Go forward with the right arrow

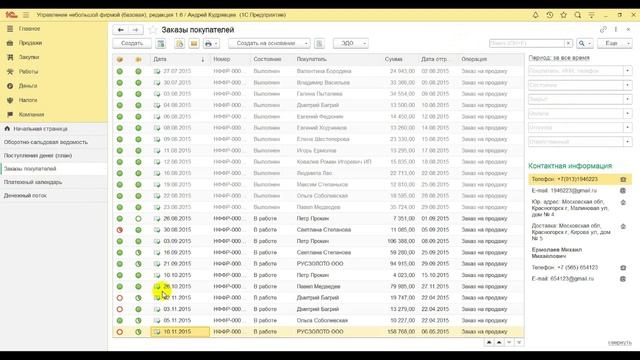136,30
